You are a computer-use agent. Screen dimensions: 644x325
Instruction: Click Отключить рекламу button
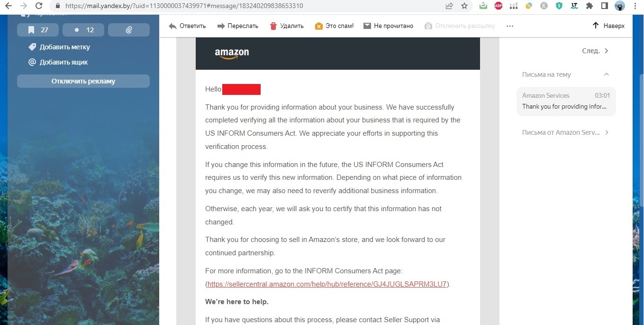[x=83, y=81]
